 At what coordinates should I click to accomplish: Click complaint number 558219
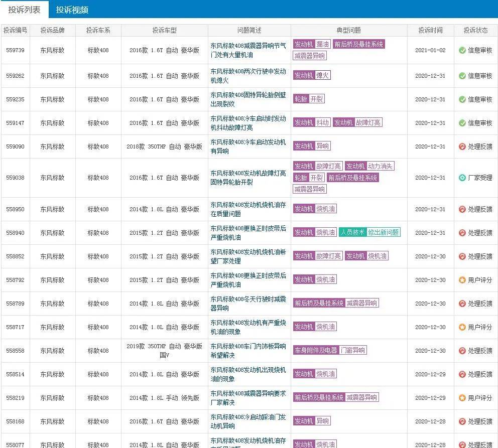tap(15, 398)
